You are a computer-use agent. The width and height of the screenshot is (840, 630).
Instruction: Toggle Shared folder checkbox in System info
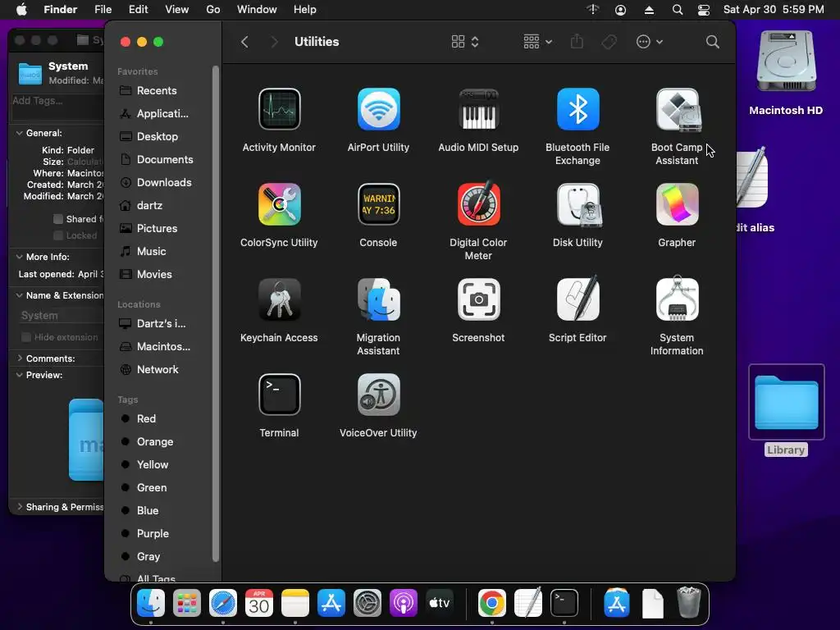58,218
